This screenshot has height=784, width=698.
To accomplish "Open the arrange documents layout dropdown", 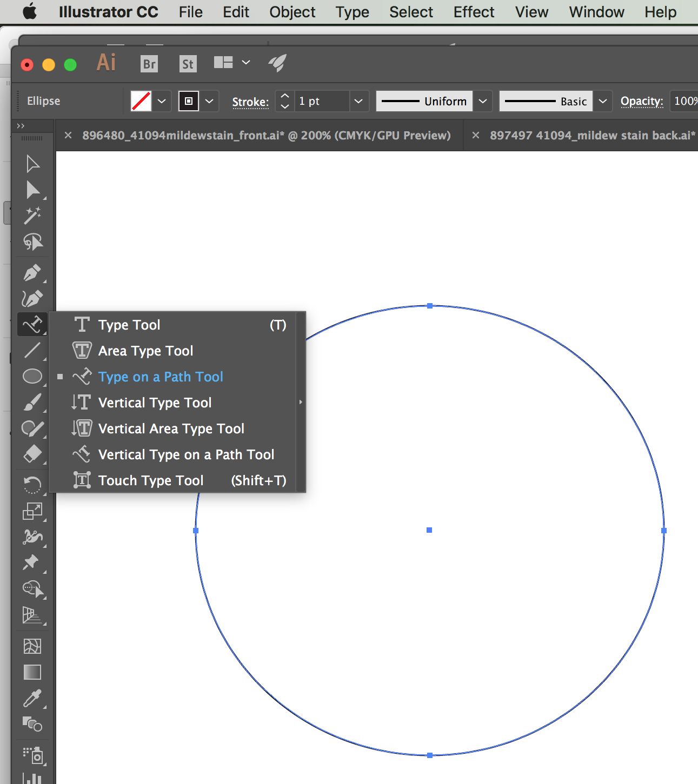I will pos(232,63).
